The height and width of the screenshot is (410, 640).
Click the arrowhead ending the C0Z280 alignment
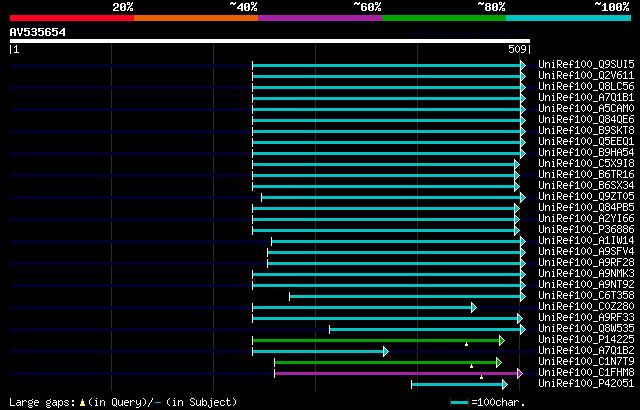pyautogui.click(x=474, y=307)
